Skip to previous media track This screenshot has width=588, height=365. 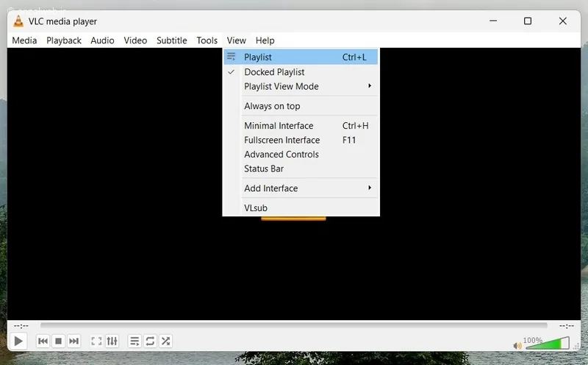43,341
